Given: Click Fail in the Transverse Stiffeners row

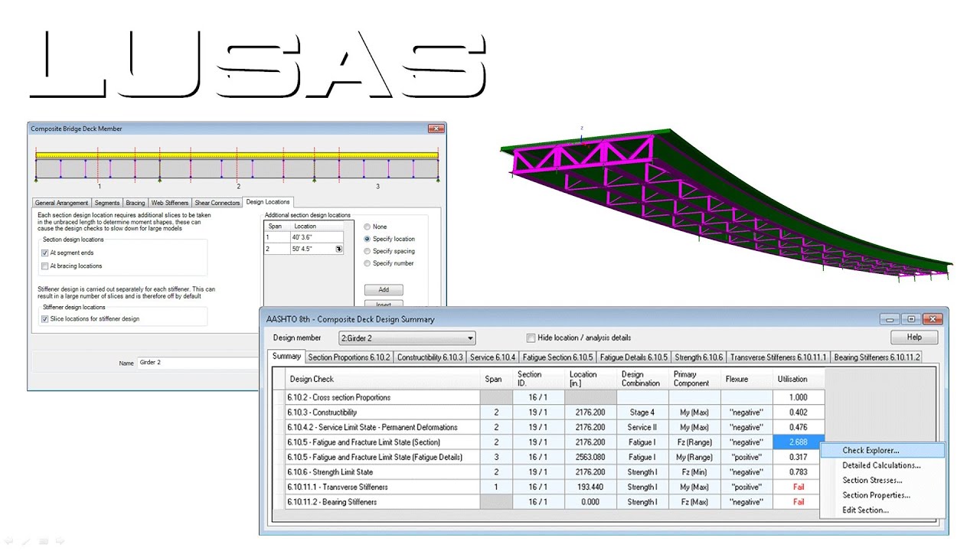Looking at the screenshot, I should pyautogui.click(x=799, y=487).
